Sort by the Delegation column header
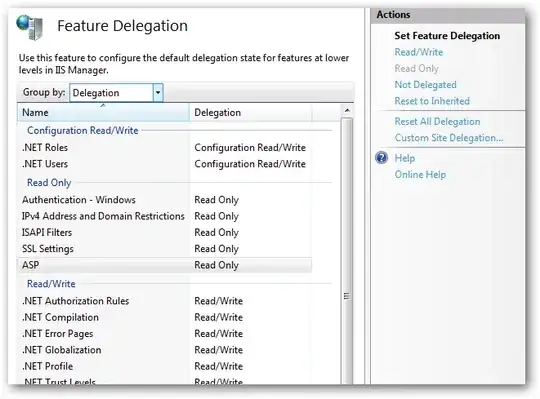 (x=250, y=113)
